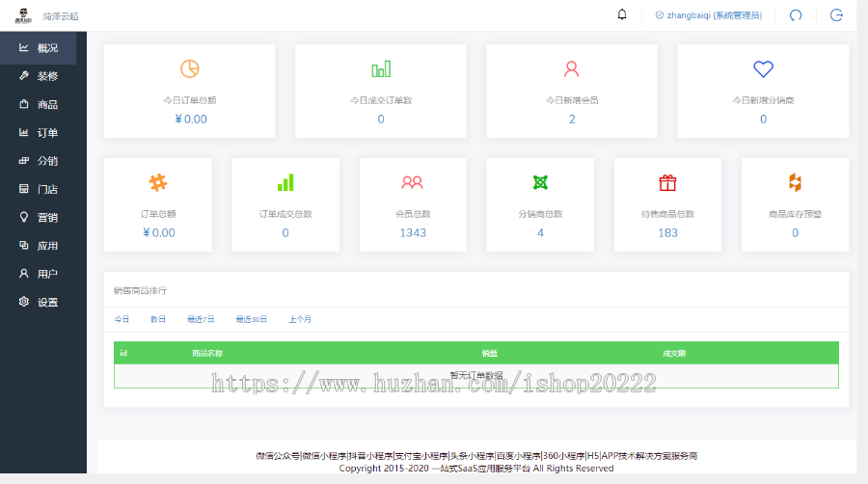
Task: Open 门店 in the sidebar
Action: (39, 189)
